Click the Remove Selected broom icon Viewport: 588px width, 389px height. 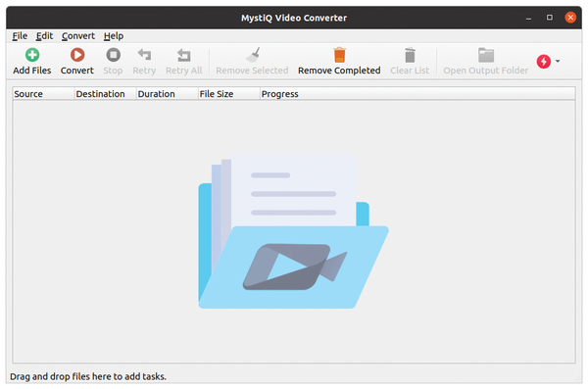point(253,55)
